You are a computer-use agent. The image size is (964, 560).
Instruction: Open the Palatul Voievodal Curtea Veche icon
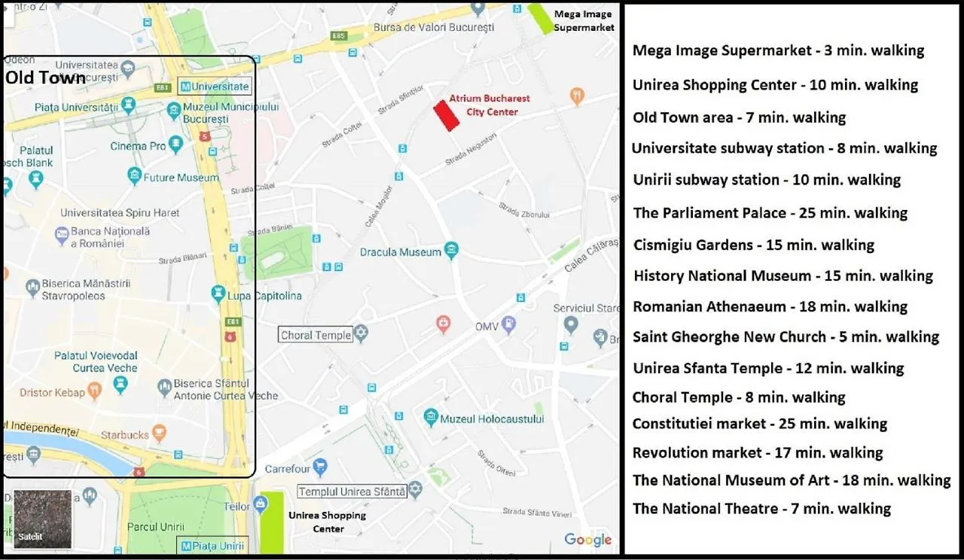119,385
